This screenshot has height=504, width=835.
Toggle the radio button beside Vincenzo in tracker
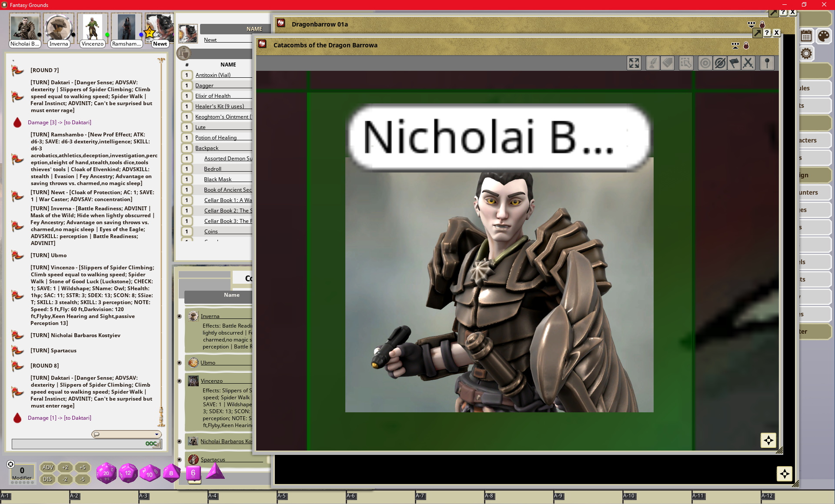(179, 381)
